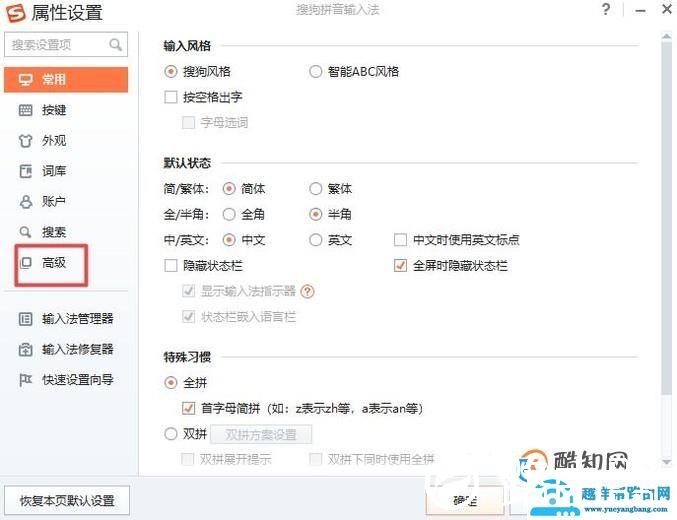Click 恢复本页默认设置 button
Viewport: 677px width, 520px height.
(67, 501)
